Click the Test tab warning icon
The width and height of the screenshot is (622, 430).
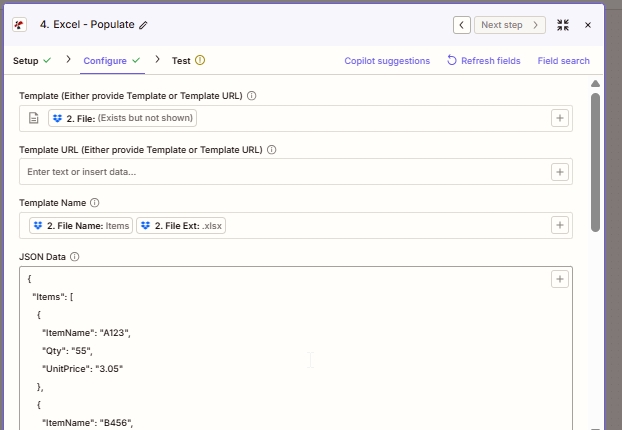click(200, 60)
